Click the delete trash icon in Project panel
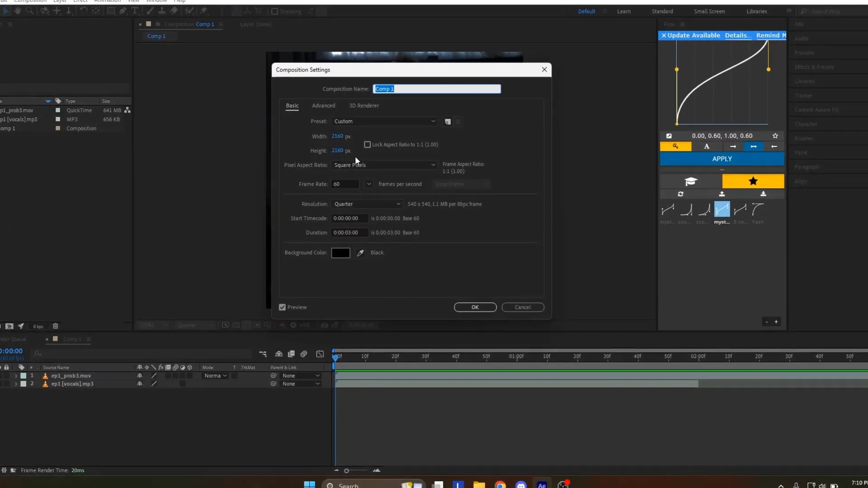Screen dimensions: 868x488 56,326
